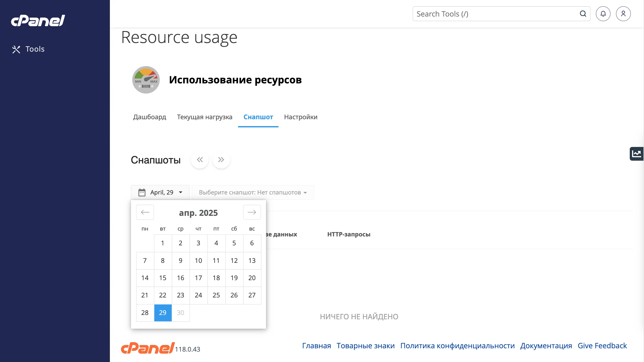
Task: Click the Give Feedback link
Action: tap(602, 346)
